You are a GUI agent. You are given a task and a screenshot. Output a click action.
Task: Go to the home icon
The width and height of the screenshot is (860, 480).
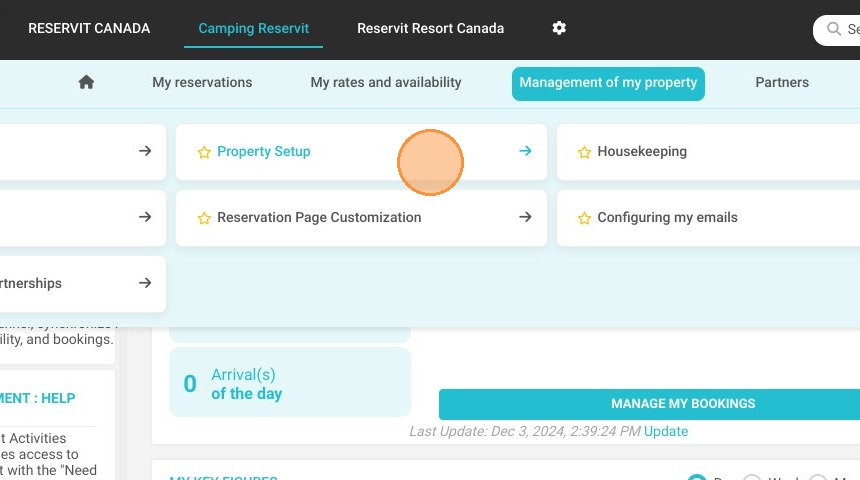[x=86, y=82]
